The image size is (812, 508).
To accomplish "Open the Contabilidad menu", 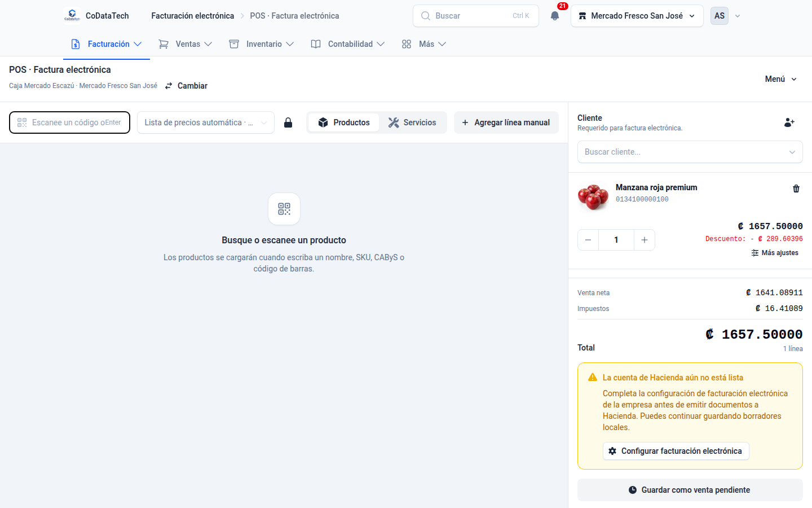I will (x=348, y=44).
